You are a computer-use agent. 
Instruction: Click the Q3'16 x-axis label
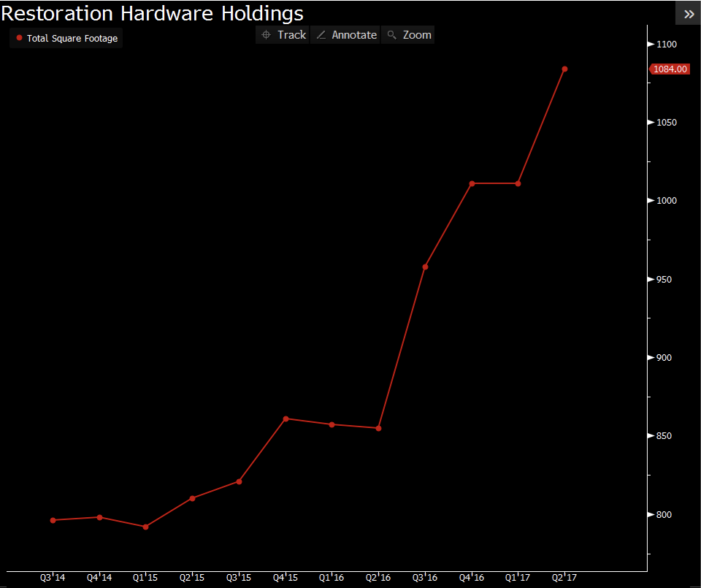coord(425,578)
